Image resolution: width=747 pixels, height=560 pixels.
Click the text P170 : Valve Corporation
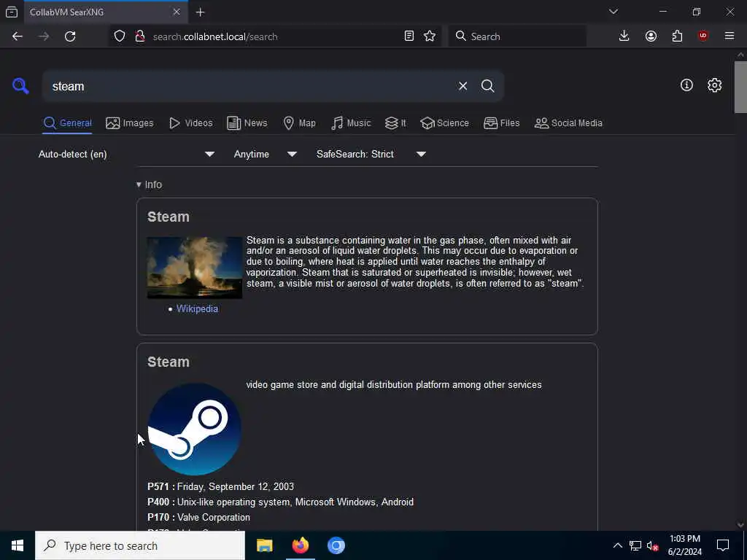[x=198, y=518]
